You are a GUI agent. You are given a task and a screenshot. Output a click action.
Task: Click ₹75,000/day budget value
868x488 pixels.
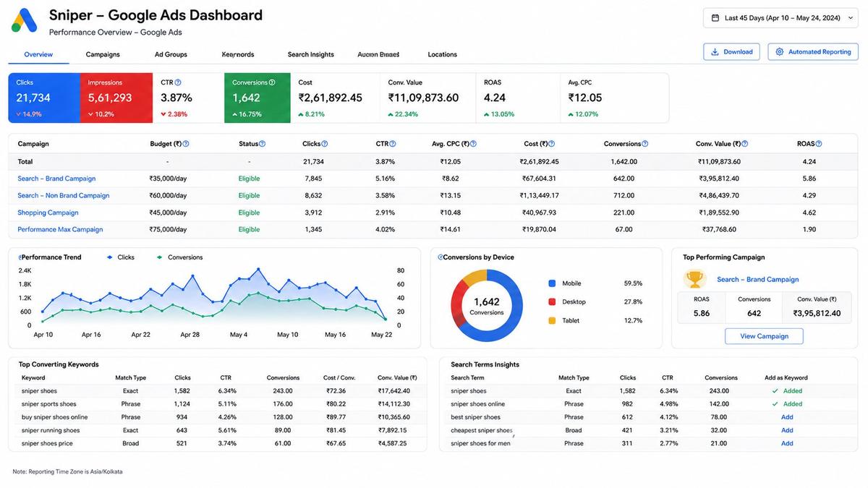(x=168, y=229)
